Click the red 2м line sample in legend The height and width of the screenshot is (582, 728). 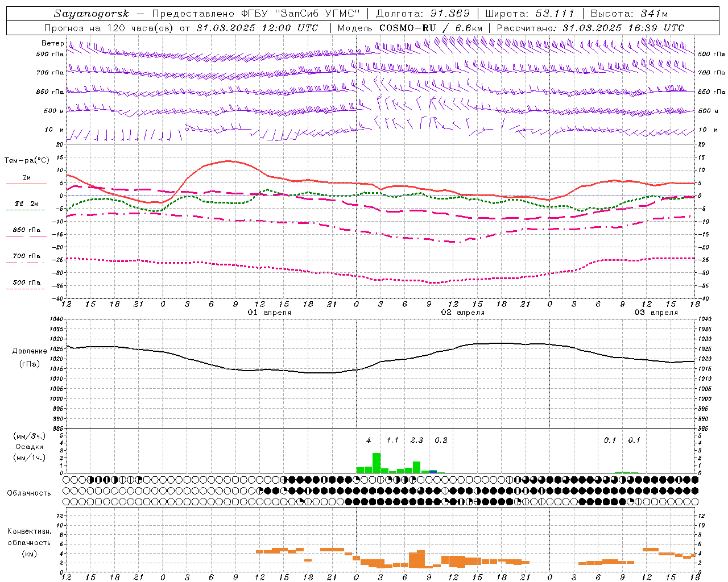[x=26, y=184]
